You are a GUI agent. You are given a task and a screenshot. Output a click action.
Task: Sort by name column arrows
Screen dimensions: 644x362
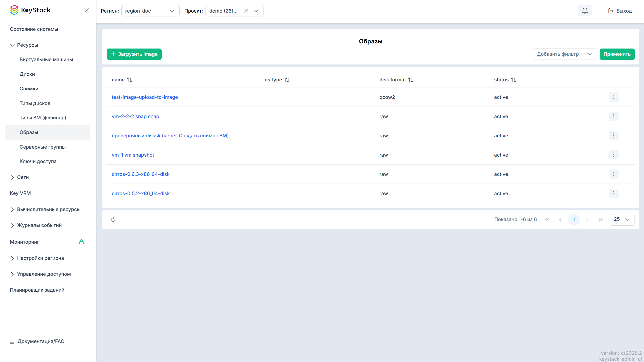coord(129,80)
